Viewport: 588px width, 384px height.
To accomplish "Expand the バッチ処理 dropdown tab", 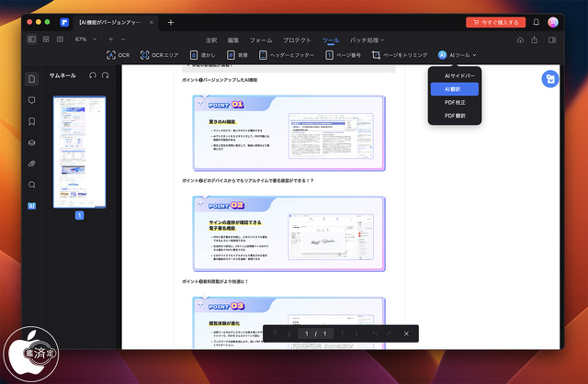I will [x=367, y=40].
